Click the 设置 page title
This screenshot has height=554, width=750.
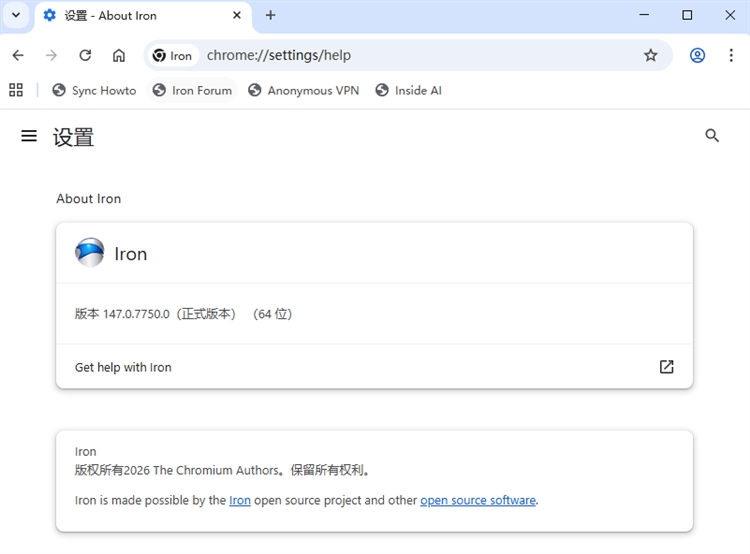coord(73,137)
